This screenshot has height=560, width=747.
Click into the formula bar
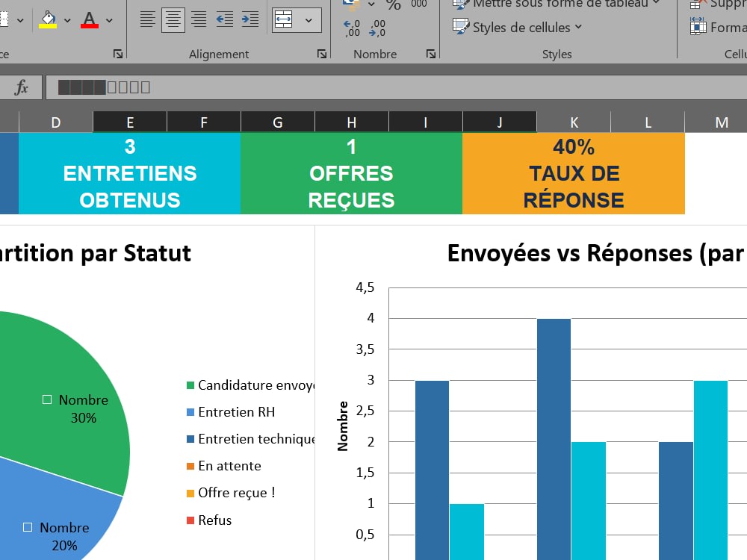(397, 87)
